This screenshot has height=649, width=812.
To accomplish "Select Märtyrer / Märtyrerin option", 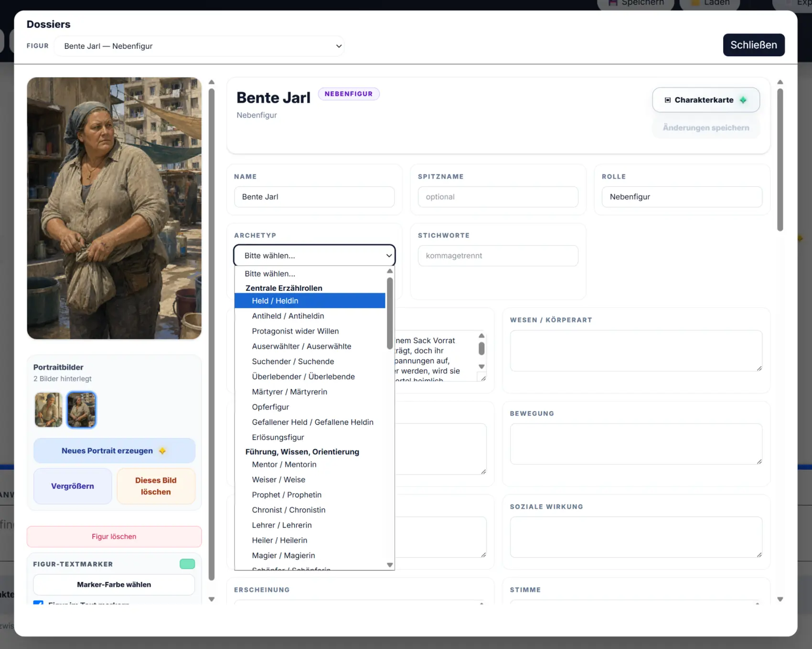I will pyautogui.click(x=310, y=392).
